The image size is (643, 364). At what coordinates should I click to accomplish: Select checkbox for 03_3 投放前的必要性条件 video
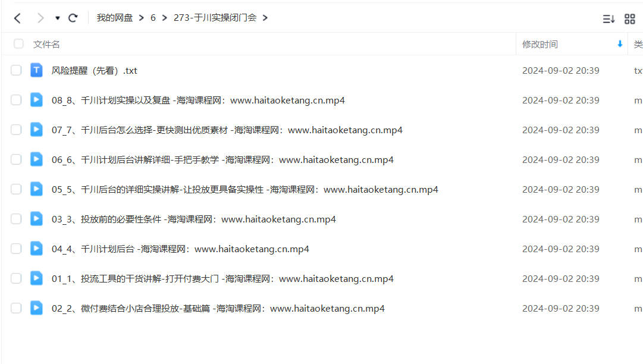pos(16,219)
